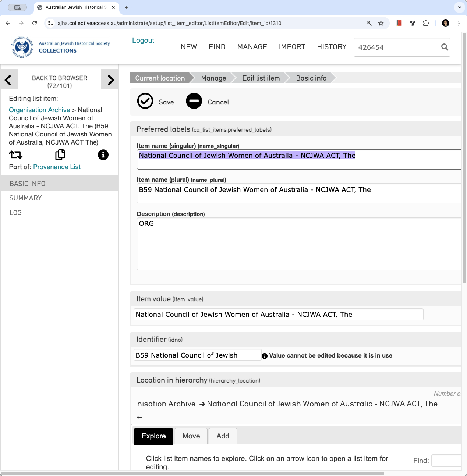The height and width of the screenshot is (476, 467).
Task: Open SUMMARY in the sidebar
Action: [x=26, y=198]
